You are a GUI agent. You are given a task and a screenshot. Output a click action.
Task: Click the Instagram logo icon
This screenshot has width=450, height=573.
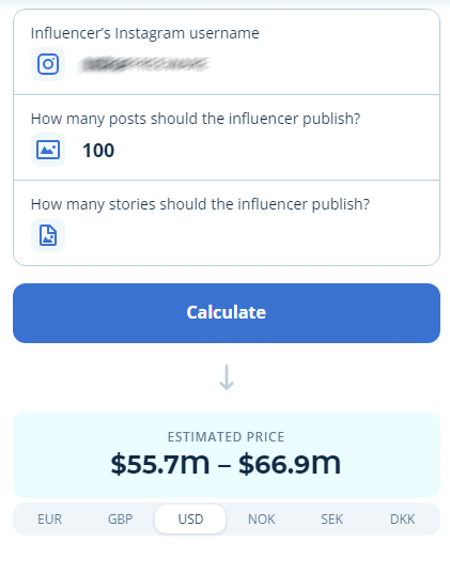(x=48, y=64)
